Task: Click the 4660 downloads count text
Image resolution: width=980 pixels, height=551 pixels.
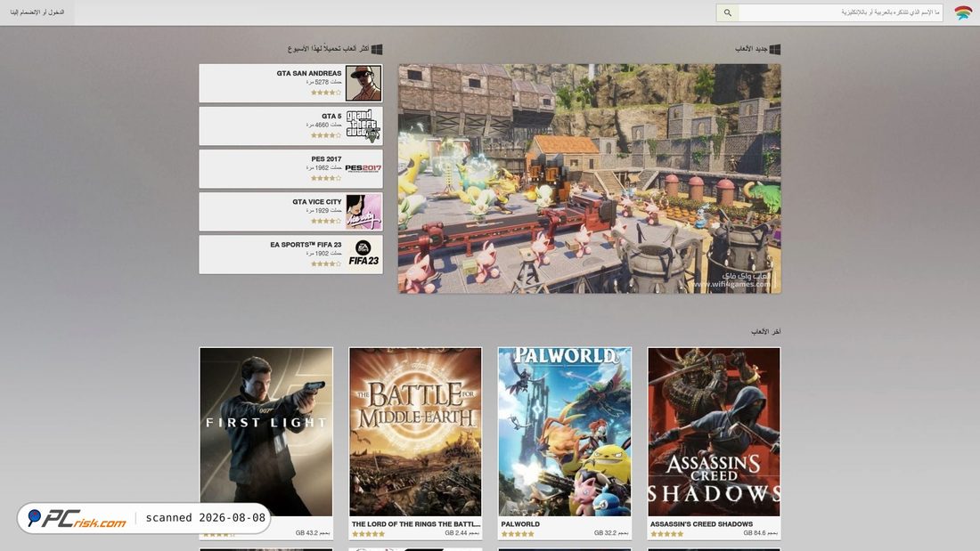Action: 323,125
